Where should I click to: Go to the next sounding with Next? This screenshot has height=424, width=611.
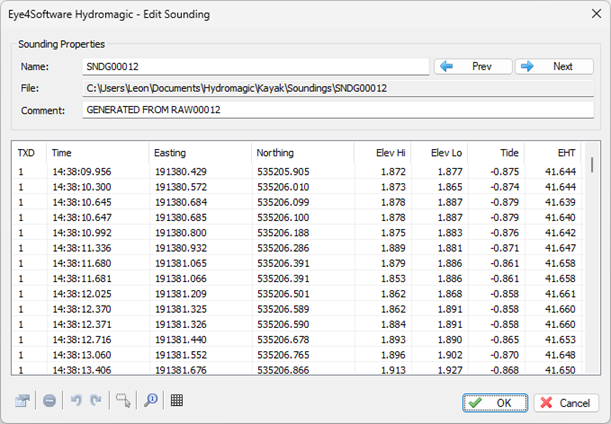tap(554, 66)
